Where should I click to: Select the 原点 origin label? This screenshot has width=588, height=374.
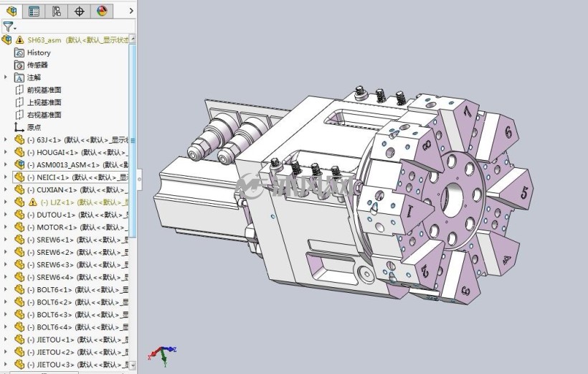[34, 127]
